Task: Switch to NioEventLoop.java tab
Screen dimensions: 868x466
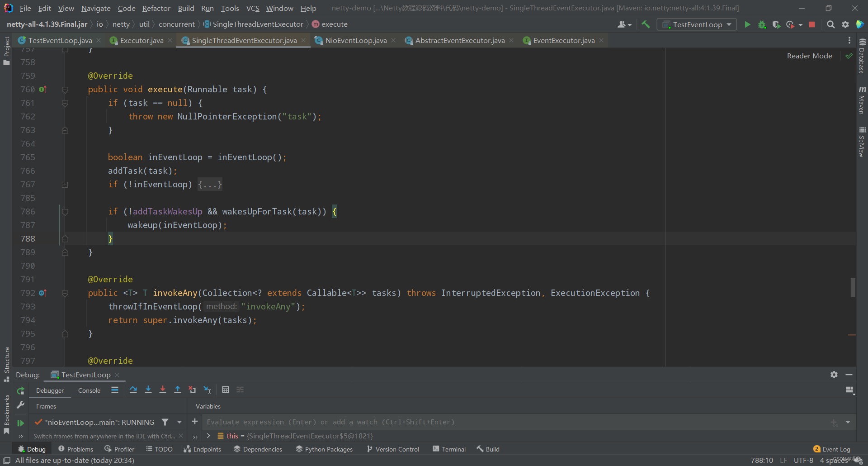Action: [356, 40]
